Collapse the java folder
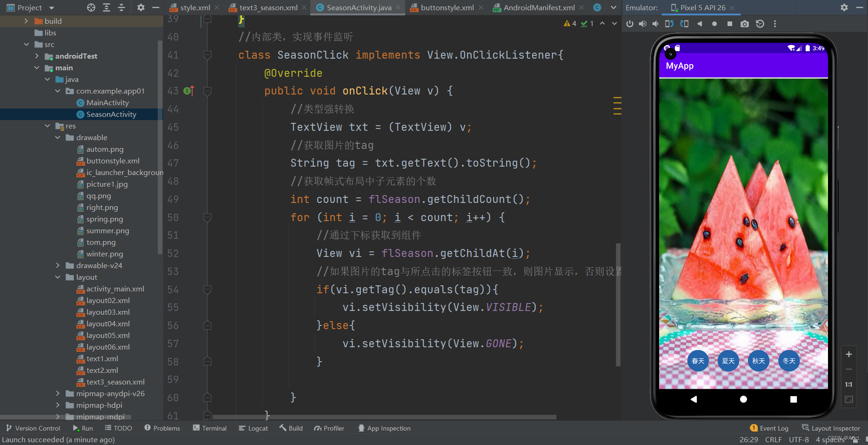Viewport: 868px width, 445px height. (x=47, y=79)
